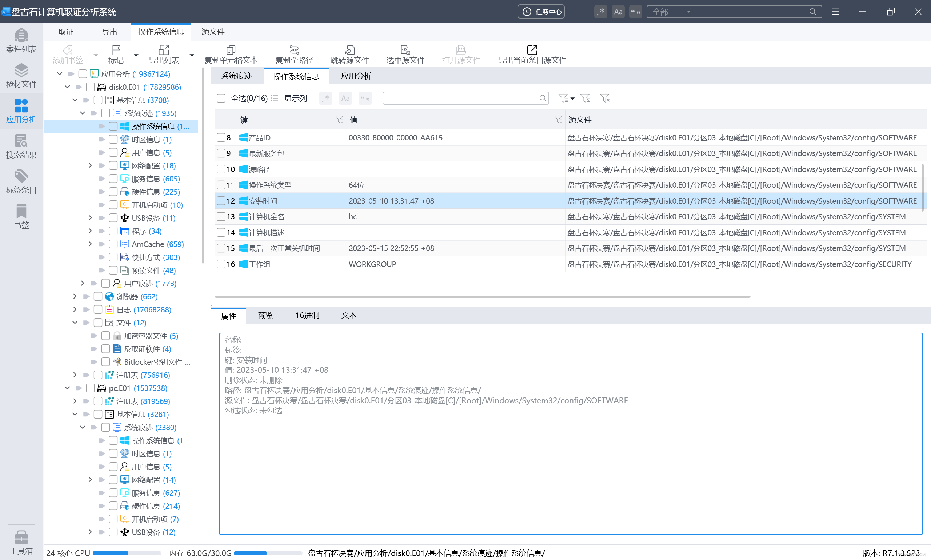Viewport: 931px width, 560px height.
Task: Check row 12 安装时间 checkbox
Action: click(x=221, y=201)
